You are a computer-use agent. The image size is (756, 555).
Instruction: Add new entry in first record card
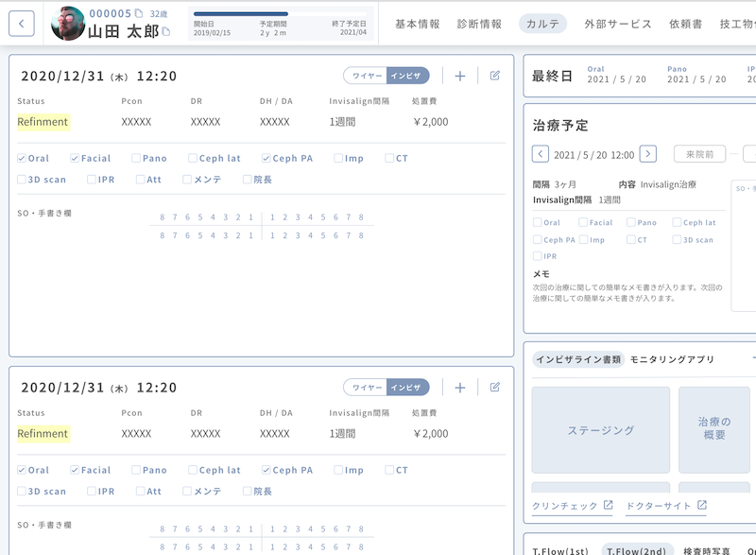[460, 76]
